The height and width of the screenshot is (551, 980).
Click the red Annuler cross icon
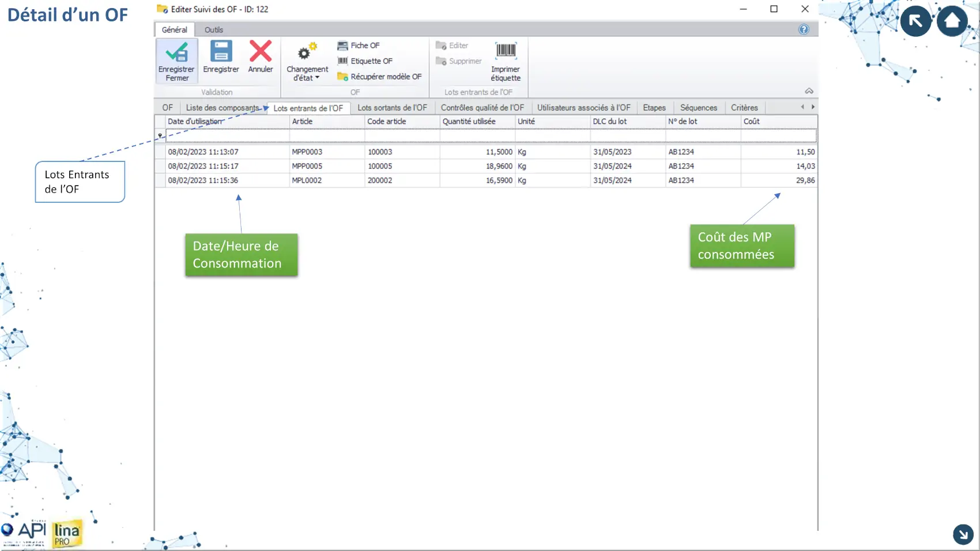261,51
